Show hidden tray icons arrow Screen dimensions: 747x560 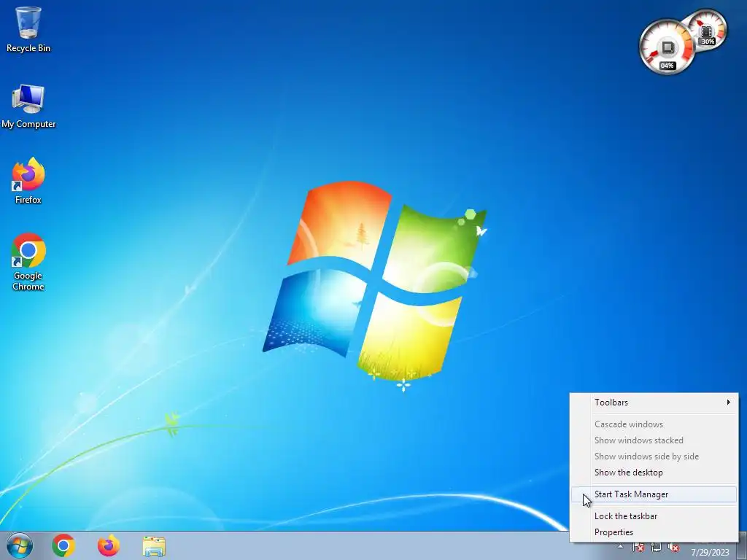point(620,547)
